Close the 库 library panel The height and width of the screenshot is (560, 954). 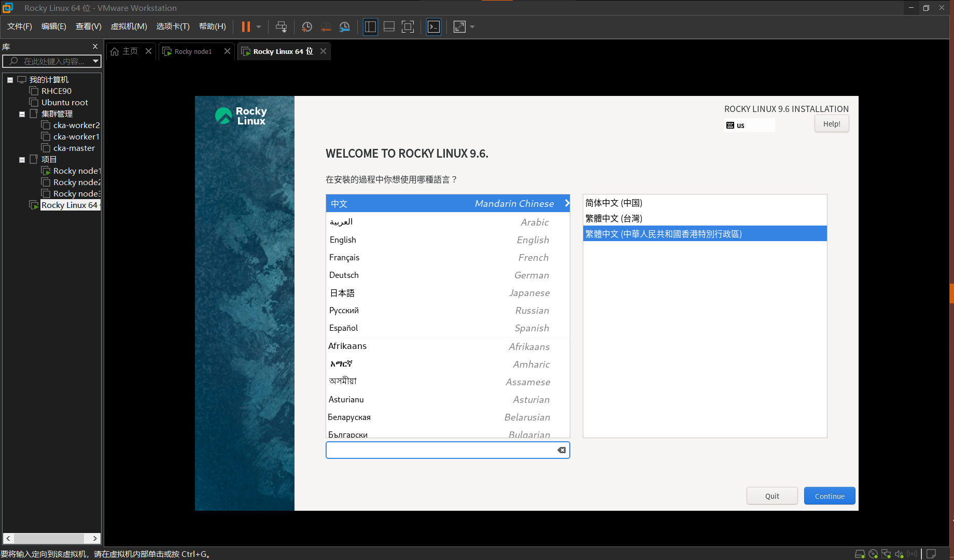click(x=95, y=47)
